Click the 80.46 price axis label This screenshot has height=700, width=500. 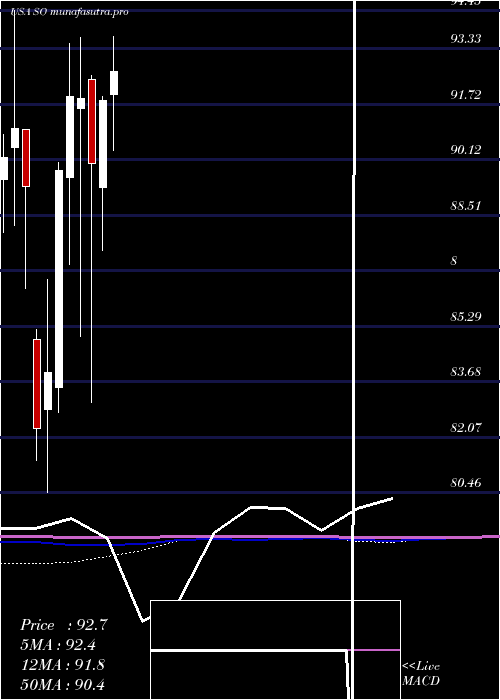[466, 483]
